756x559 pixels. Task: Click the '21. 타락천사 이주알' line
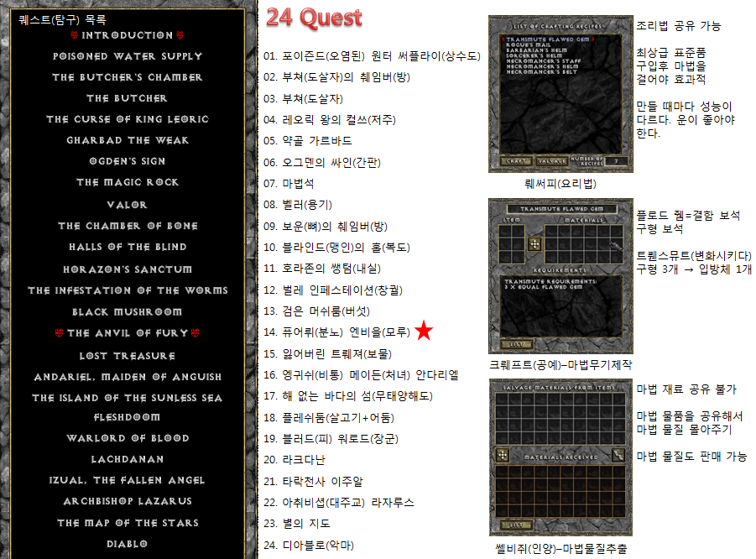314,481
